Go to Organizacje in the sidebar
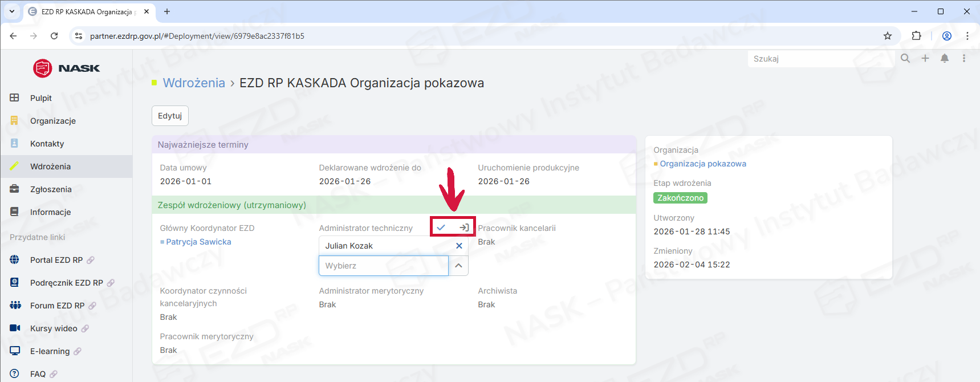980x382 pixels. click(x=53, y=121)
